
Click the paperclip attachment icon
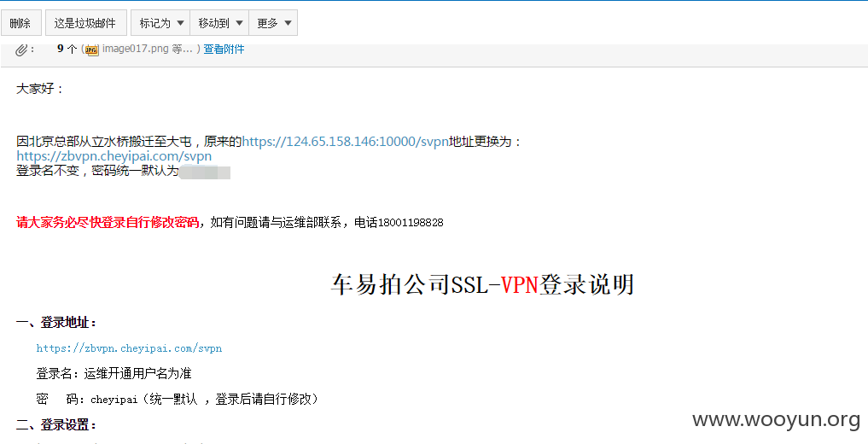(x=21, y=50)
